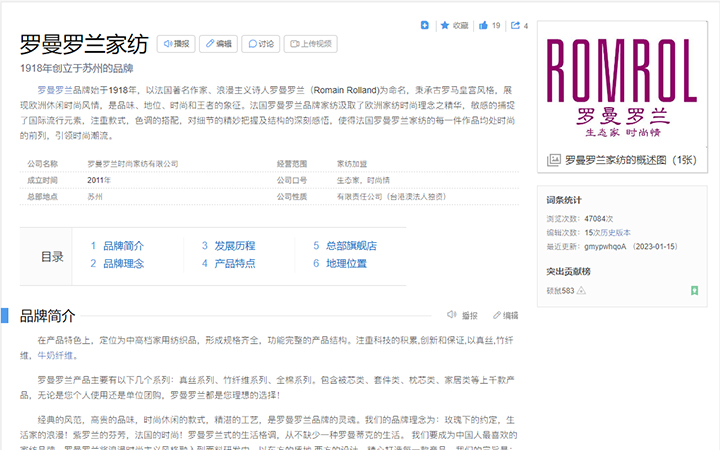Image resolution: width=720 pixels, height=450 pixels.
Task: Click the page title 罗曼罗兰家纺
Action: click(x=84, y=44)
